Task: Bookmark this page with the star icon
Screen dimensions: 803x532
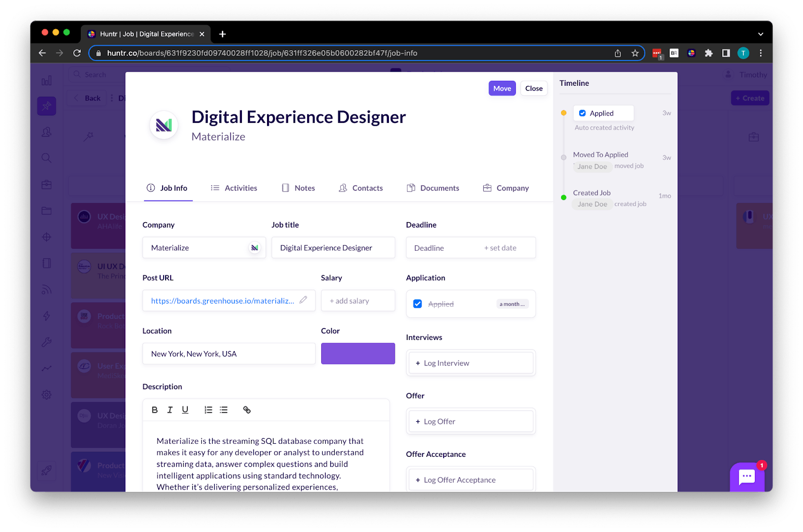Action: click(635, 53)
